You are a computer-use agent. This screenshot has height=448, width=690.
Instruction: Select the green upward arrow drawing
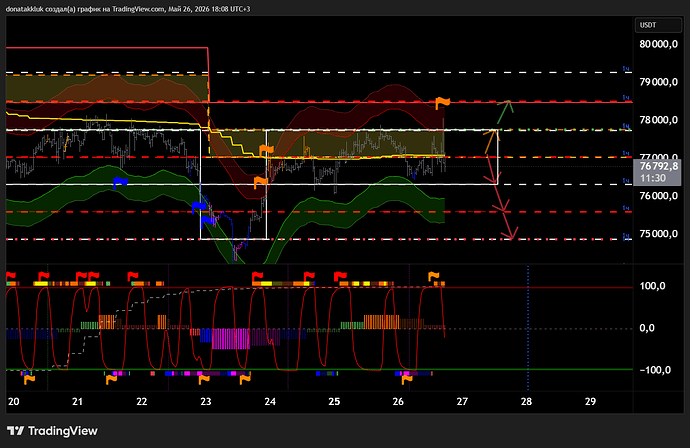(506, 112)
